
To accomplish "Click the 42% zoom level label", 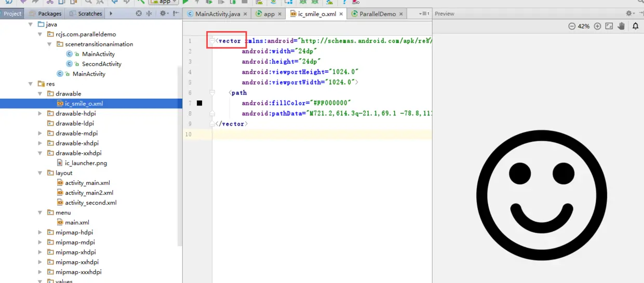I will [584, 26].
